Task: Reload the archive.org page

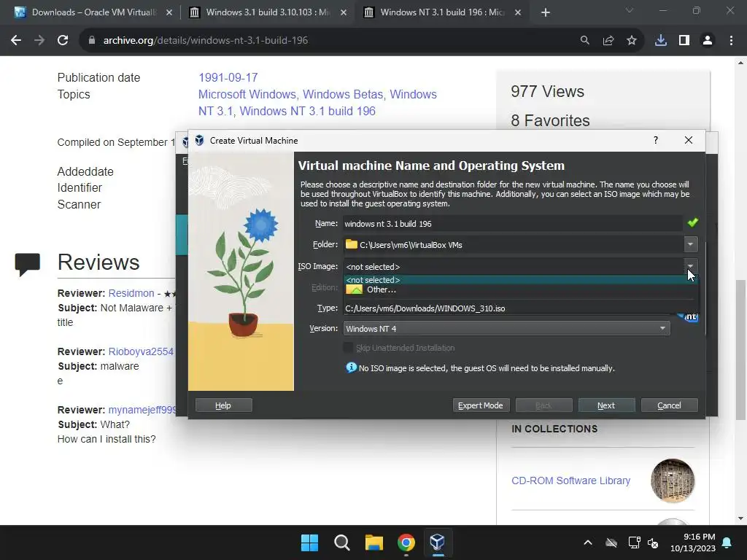Action: [63, 41]
